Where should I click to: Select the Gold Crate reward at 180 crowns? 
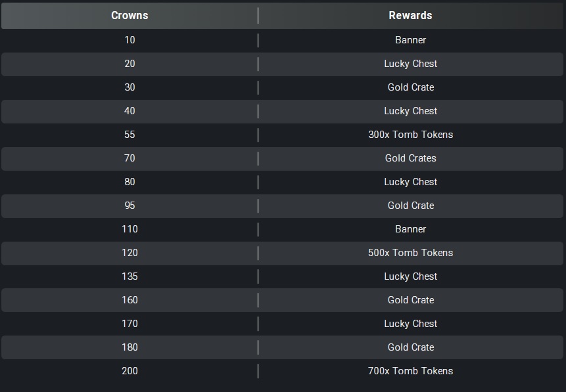click(410, 347)
